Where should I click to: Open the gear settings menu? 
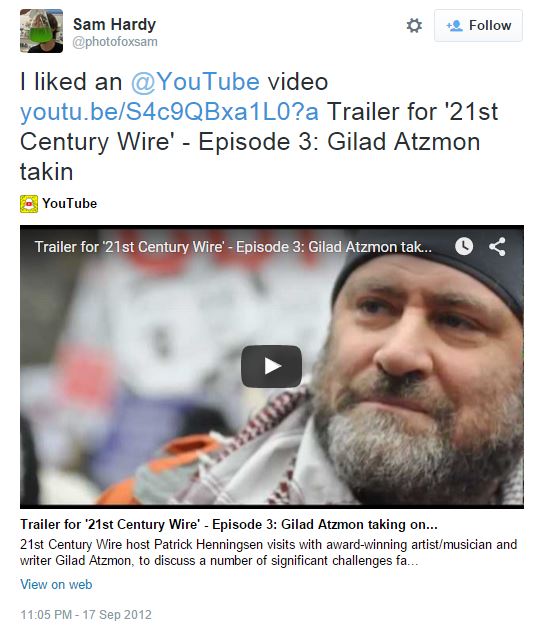click(x=414, y=25)
